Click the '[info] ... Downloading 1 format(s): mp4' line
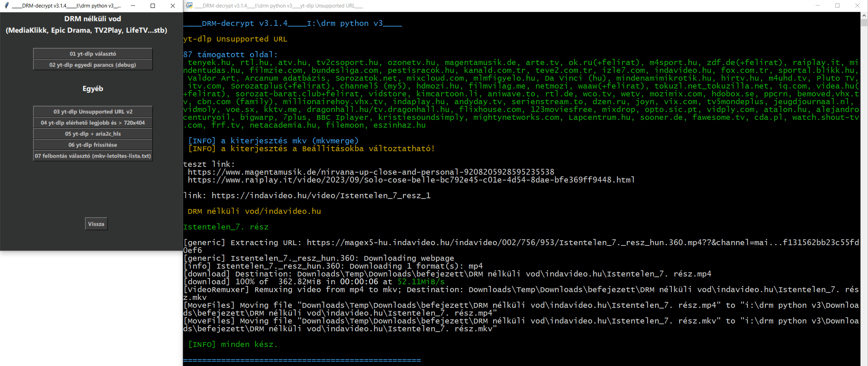The height and width of the screenshot is (366, 868). click(333, 266)
